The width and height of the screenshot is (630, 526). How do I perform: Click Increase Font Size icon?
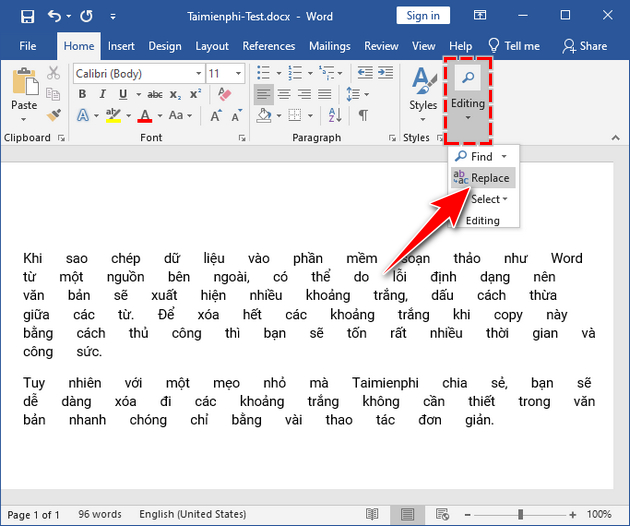(x=216, y=116)
